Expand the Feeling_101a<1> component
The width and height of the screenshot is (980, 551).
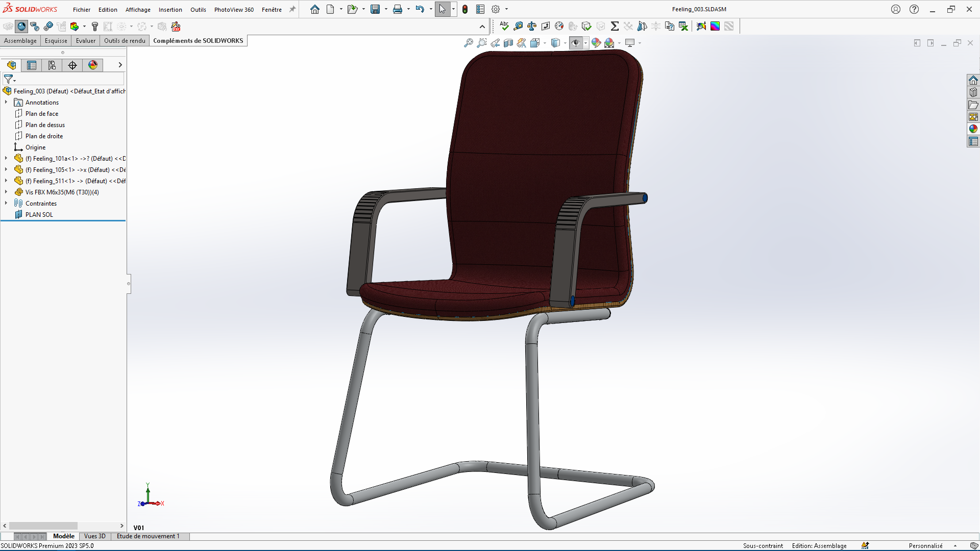[6, 158]
